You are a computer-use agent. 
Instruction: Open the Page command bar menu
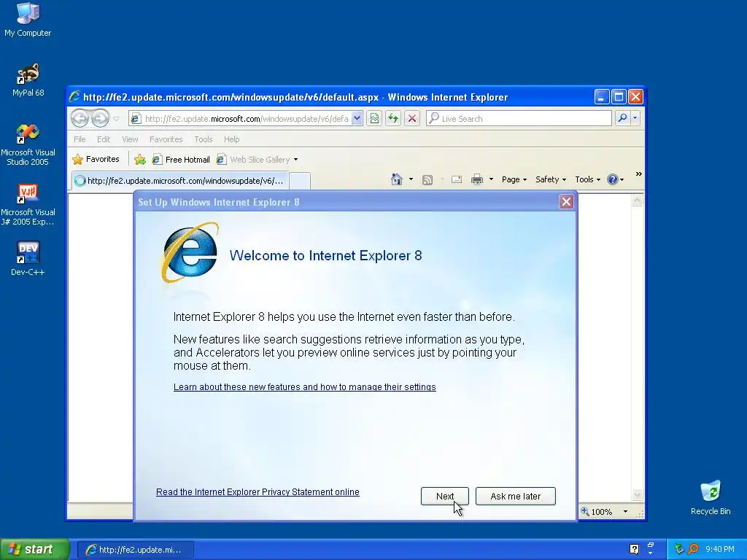click(x=514, y=179)
